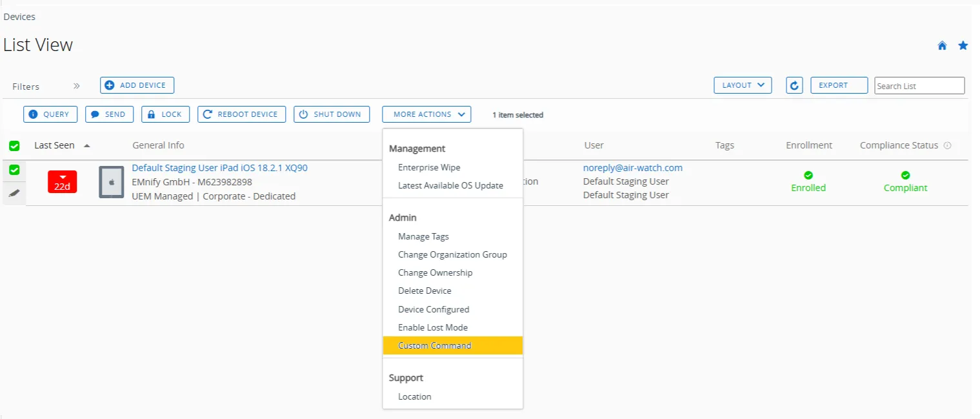
Task: Click the refresh icon button
Action: 794,85
